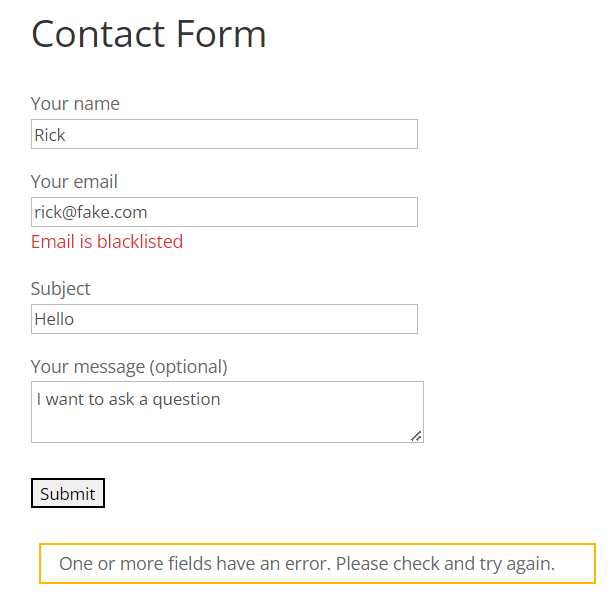Click the "Subject" field label
This screenshot has width=615, height=600.
pyautogui.click(x=60, y=289)
